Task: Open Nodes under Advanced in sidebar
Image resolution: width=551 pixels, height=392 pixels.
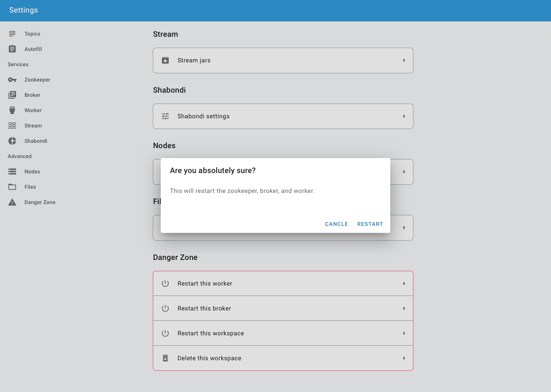Action: click(32, 171)
